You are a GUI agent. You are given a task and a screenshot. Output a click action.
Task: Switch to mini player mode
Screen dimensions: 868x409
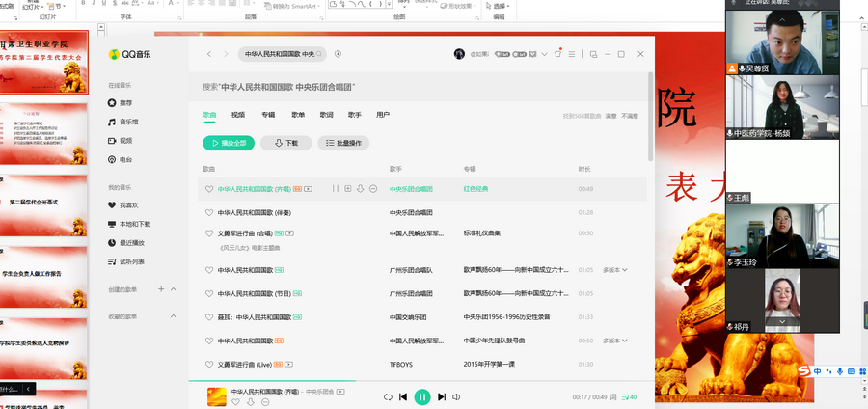coord(594,53)
